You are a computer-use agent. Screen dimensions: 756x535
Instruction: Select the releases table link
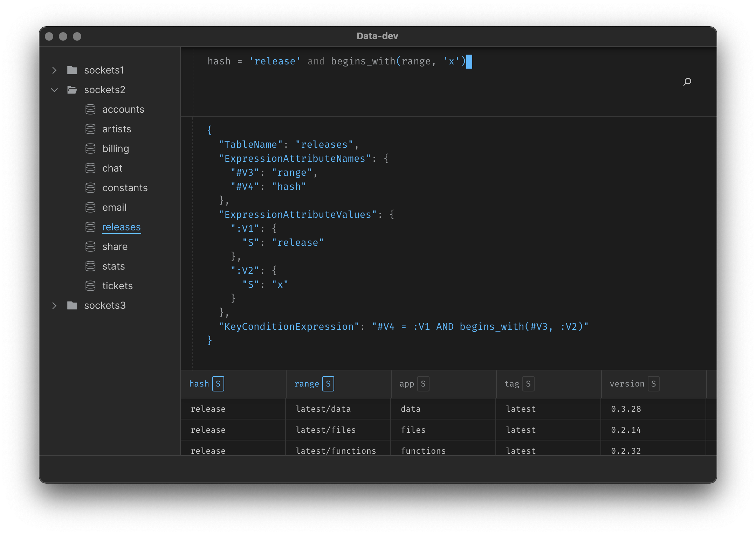tap(121, 227)
